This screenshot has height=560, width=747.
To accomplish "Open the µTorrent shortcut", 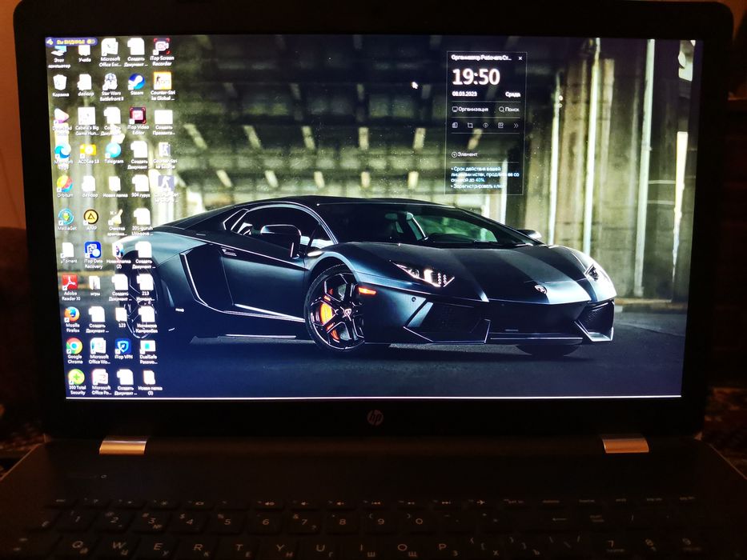I will click(68, 254).
